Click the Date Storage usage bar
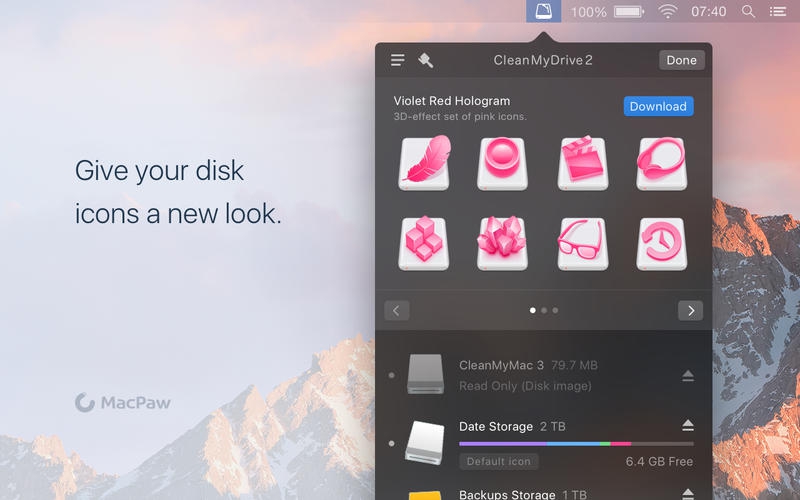800x500 pixels. pyautogui.click(x=576, y=444)
